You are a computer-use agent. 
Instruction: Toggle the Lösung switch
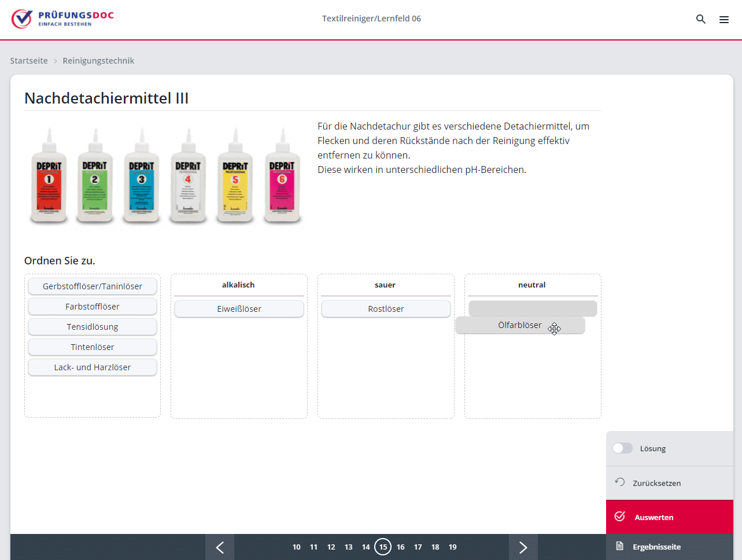tap(622, 448)
